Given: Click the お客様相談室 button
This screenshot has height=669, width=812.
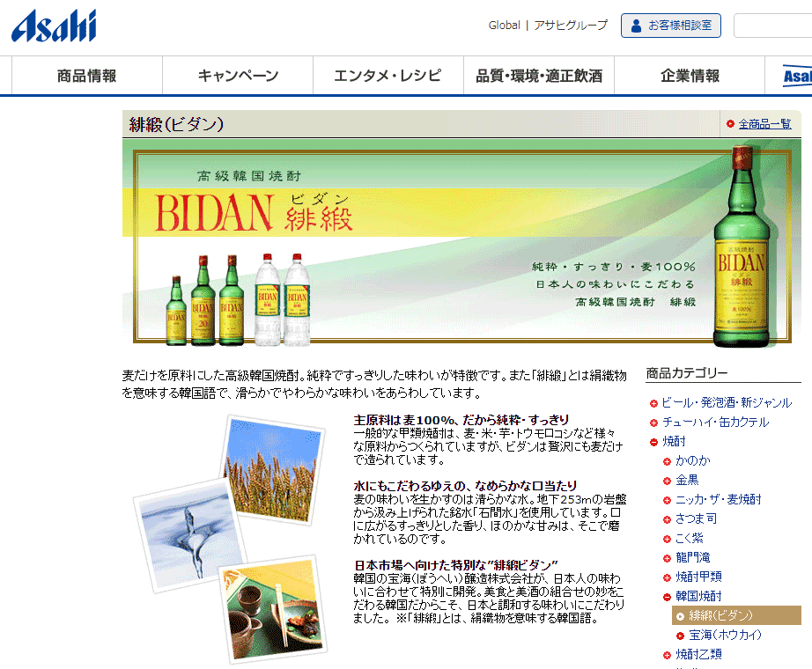Looking at the screenshot, I should tap(670, 26).
